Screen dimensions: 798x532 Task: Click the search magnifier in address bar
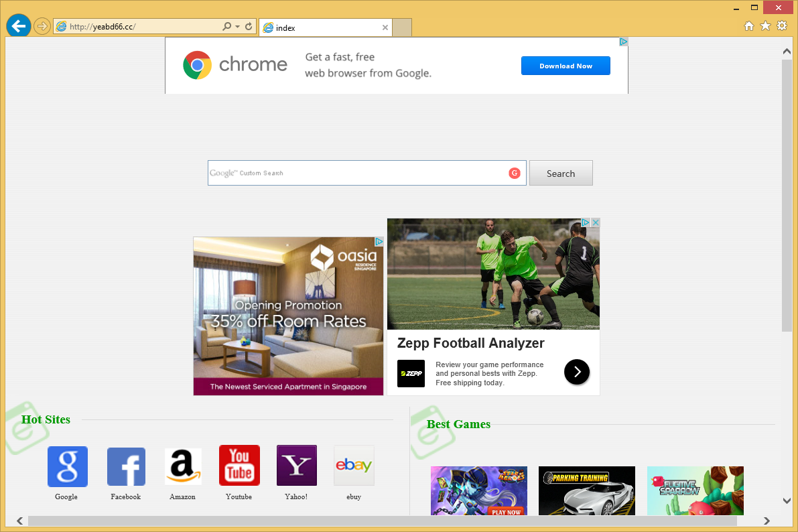[x=226, y=27]
